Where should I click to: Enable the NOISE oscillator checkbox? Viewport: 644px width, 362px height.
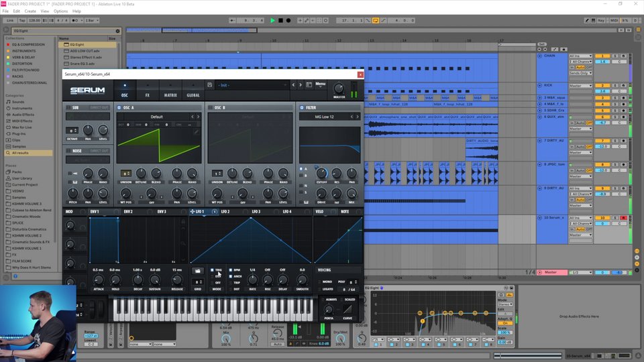pyautogui.click(x=68, y=151)
